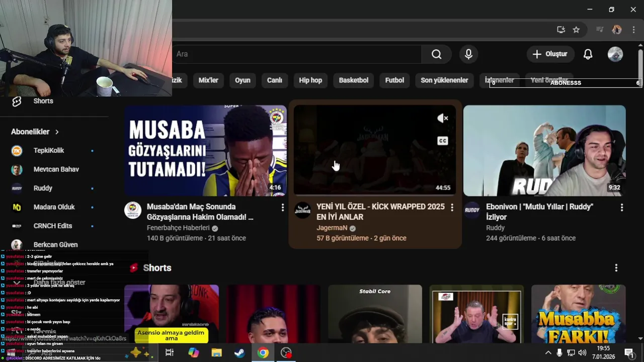Select the Canlı filter chip
The width and height of the screenshot is (644, 362).
274,80
